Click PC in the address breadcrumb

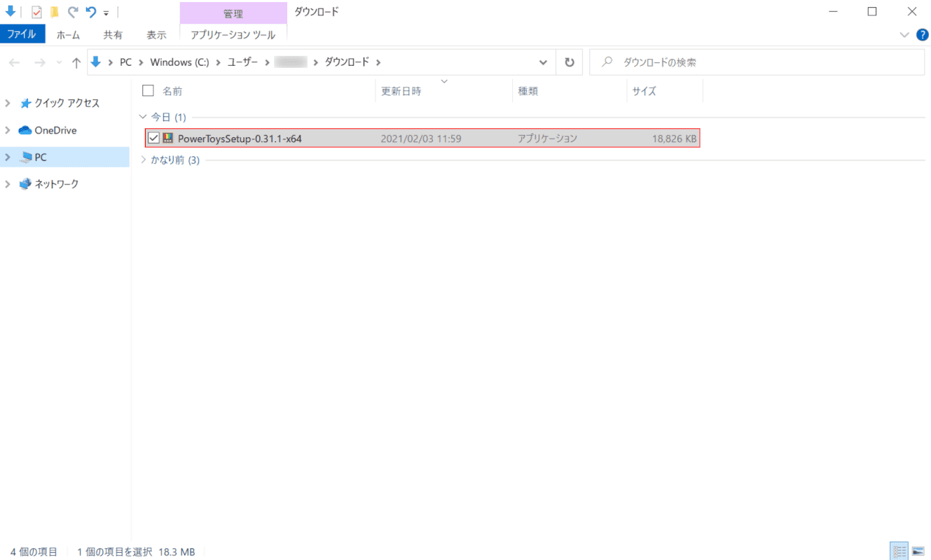click(125, 62)
